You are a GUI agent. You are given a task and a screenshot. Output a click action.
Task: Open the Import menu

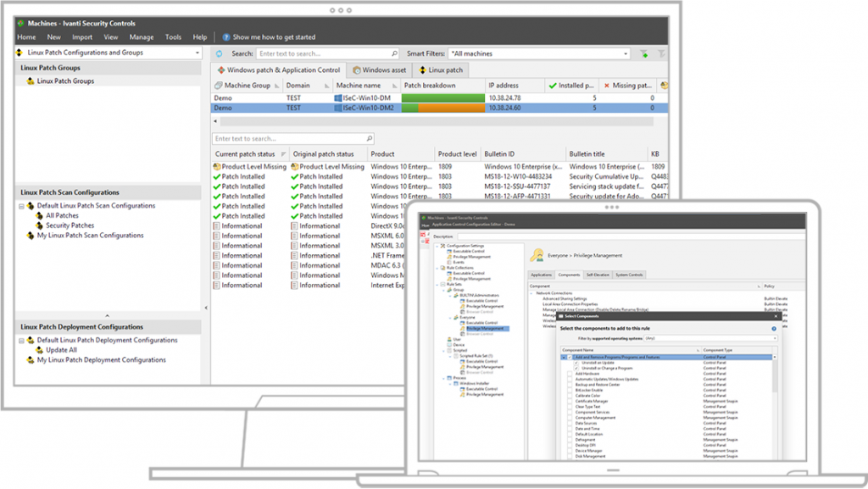point(82,37)
